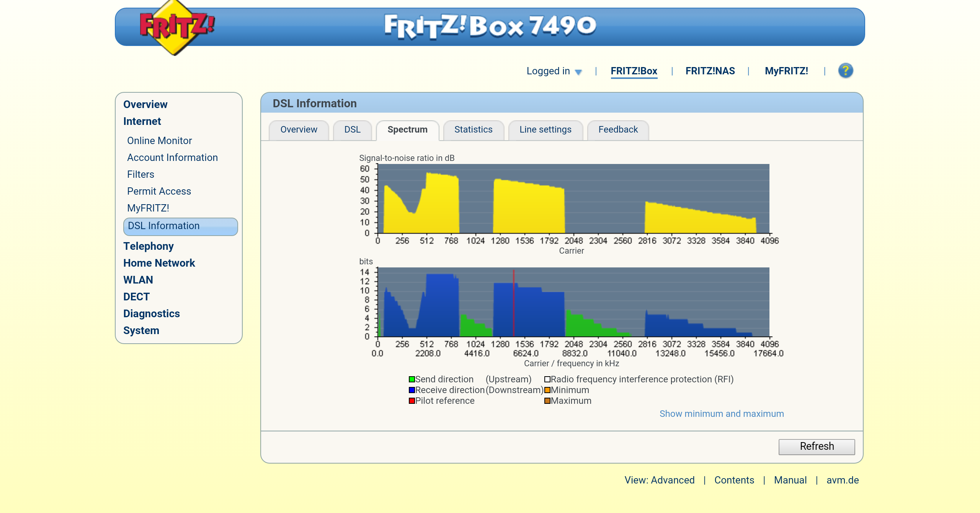Open Online Monitor in sidebar
980x513 pixels.
(159, 141)
